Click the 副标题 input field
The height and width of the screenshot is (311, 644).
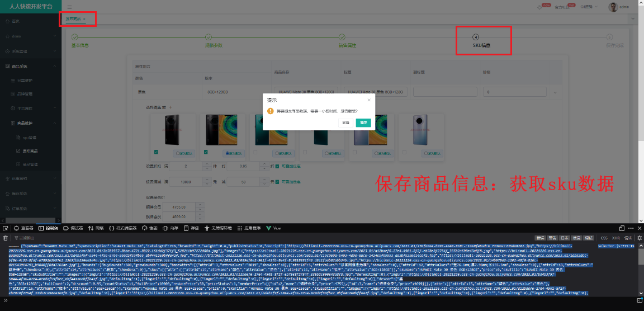pyautogui.click(x=445, y=92)
